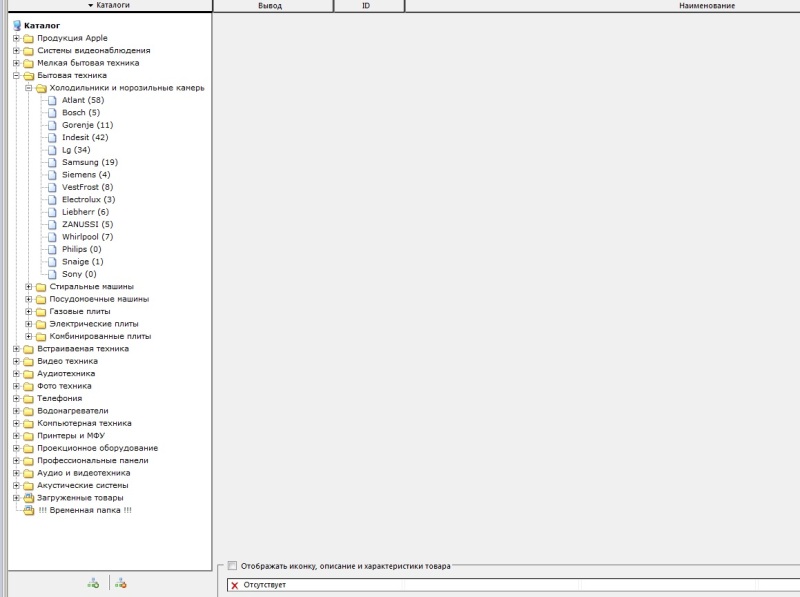Screen dimensions: 800x597
Task: Click the Отсутствует field text
Action: 264,585
